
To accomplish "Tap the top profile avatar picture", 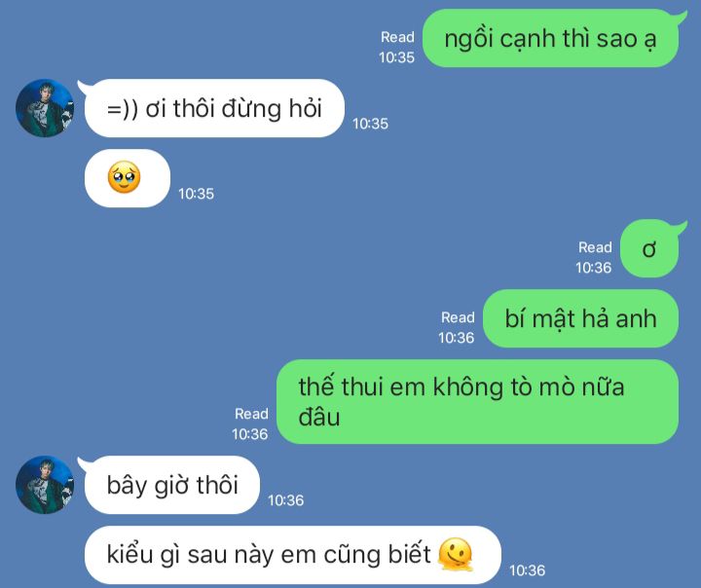I will (x=45, y=108).
